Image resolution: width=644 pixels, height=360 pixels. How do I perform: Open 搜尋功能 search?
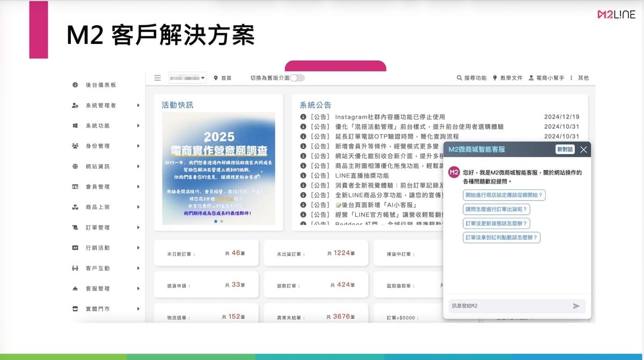tap(472, 78)
